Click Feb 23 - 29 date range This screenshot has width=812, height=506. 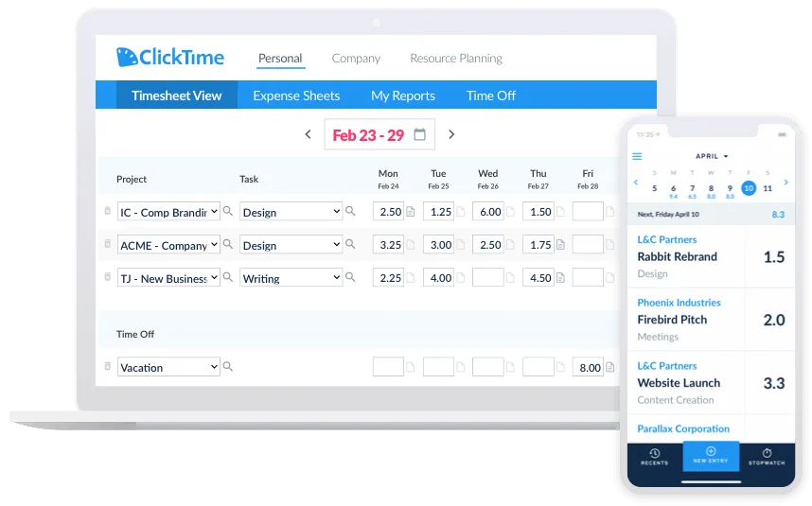(x=368, y=135)
